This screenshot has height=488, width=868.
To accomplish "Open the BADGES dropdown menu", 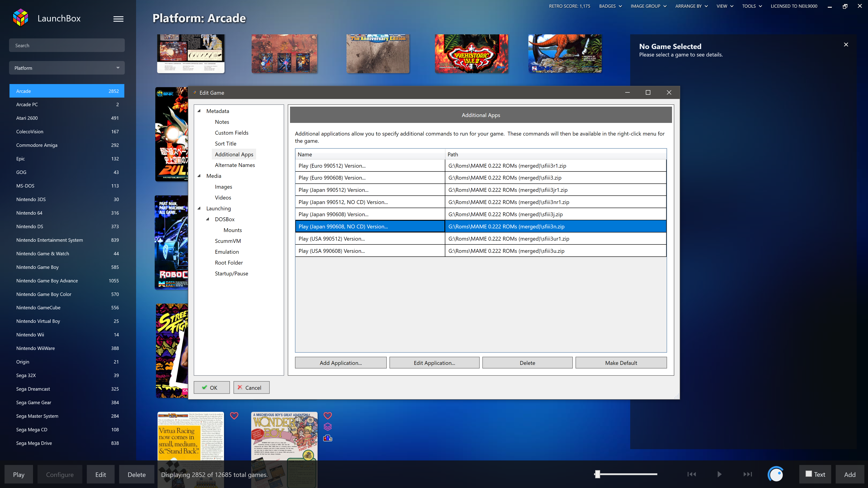I will (x=610, y=6).
